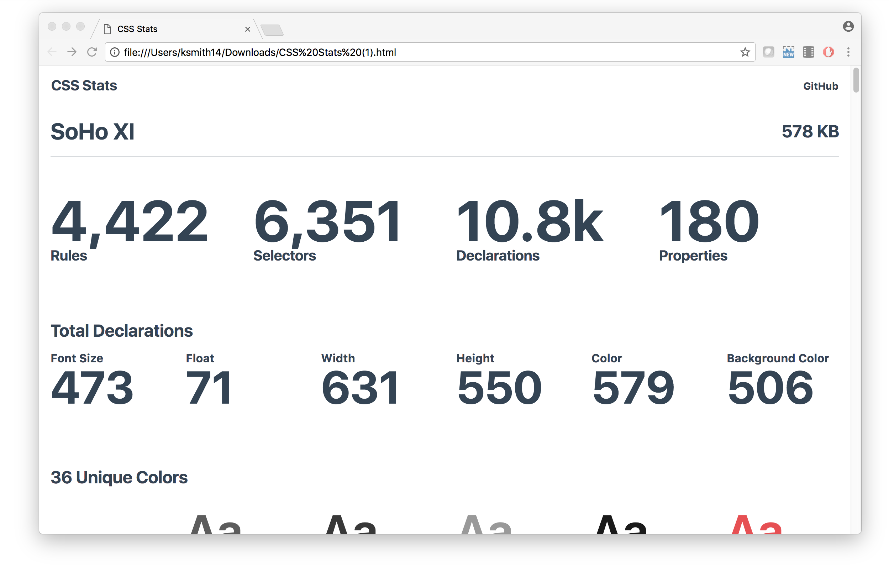Click the Color label
This screenshot has width=889, height=588.
pyautogui.click(x=607, y=358)
